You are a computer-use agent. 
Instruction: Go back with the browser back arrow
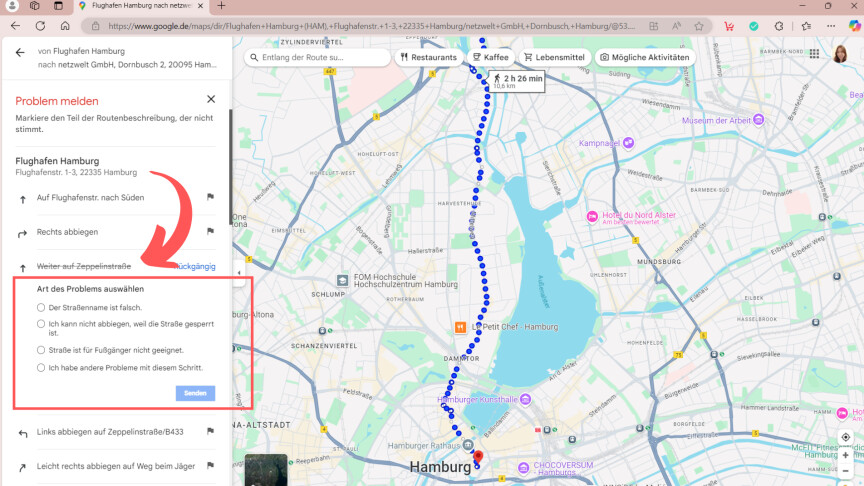point(15,26)
